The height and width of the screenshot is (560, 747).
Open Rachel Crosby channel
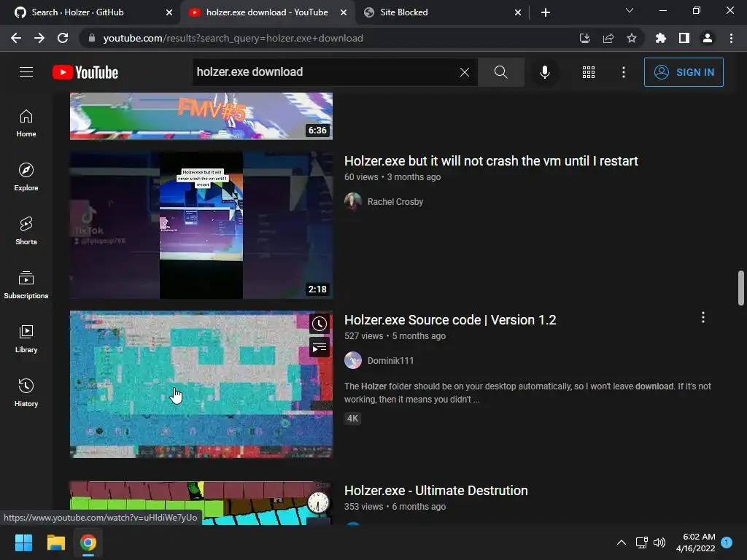395,202
